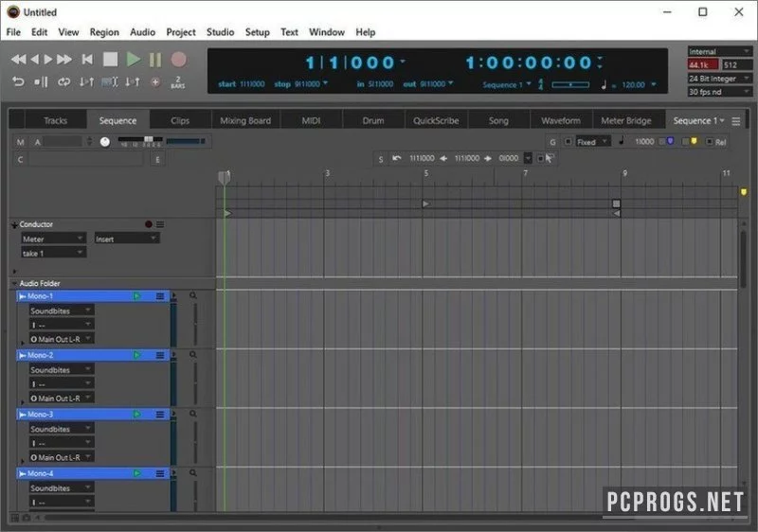Screen dimensions: 758x532
Task: Click the blue marker snap icon
Action: pos(670,141)
